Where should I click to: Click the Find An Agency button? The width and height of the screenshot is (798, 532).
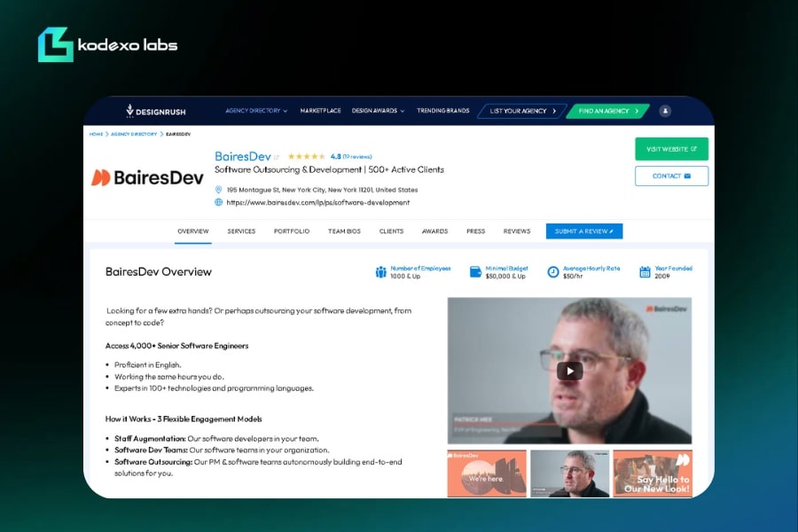607,111
